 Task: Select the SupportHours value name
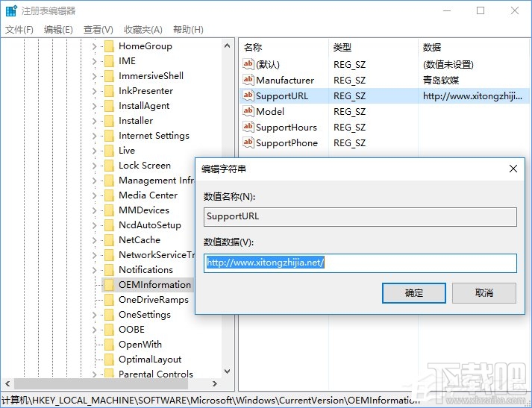[x=287, y=128]
